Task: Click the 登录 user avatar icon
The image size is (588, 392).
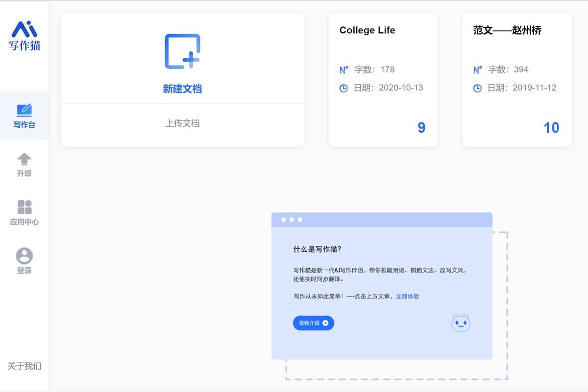Action: 24,255
